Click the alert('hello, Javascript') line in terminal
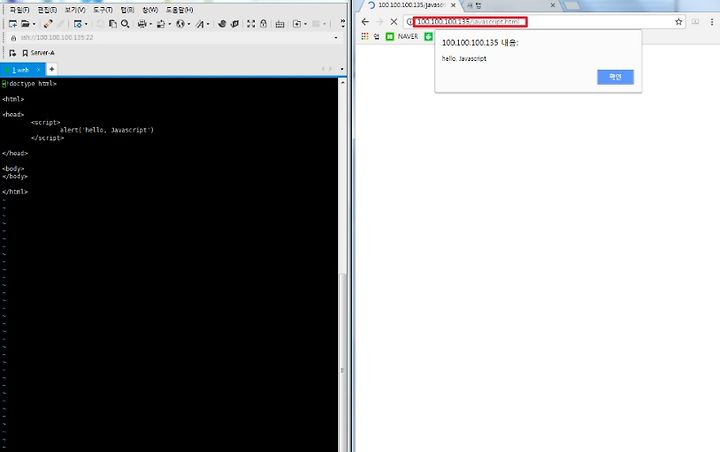Image resolution: width=720 pixels, height=452 pixels. (107, 130)
